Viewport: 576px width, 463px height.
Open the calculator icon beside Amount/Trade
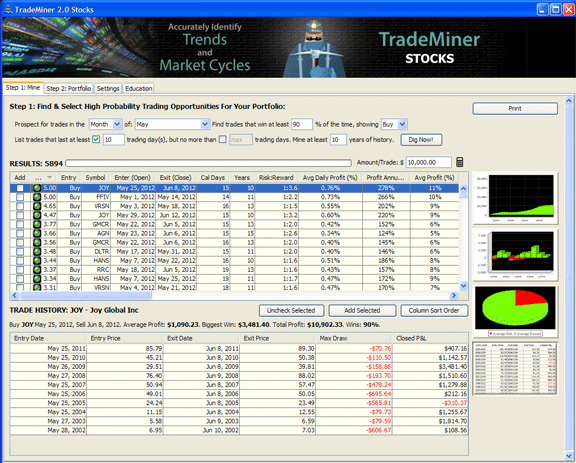click(459, 162)
